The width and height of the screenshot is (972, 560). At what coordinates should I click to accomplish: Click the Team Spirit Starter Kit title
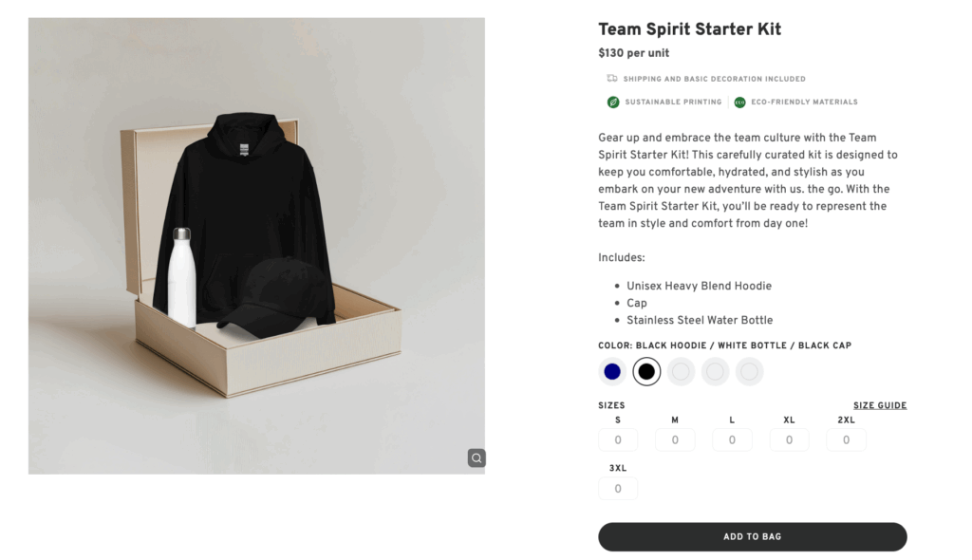coord(689,29)
